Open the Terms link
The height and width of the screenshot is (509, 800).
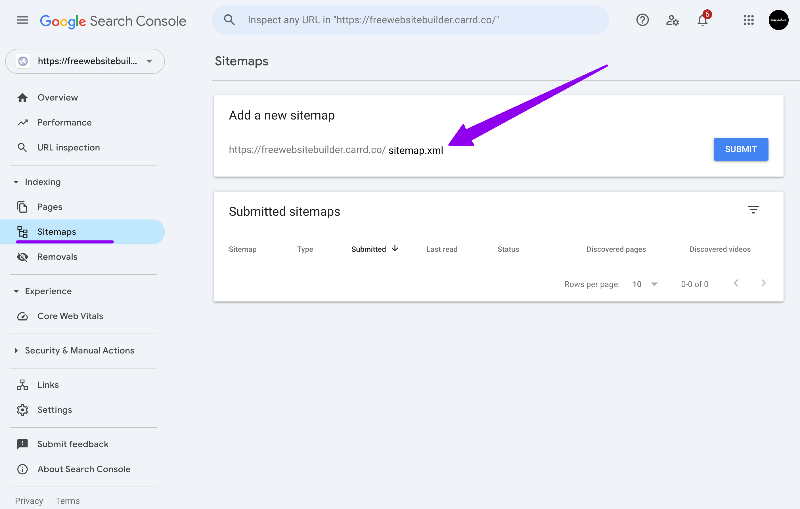[68, 501]
